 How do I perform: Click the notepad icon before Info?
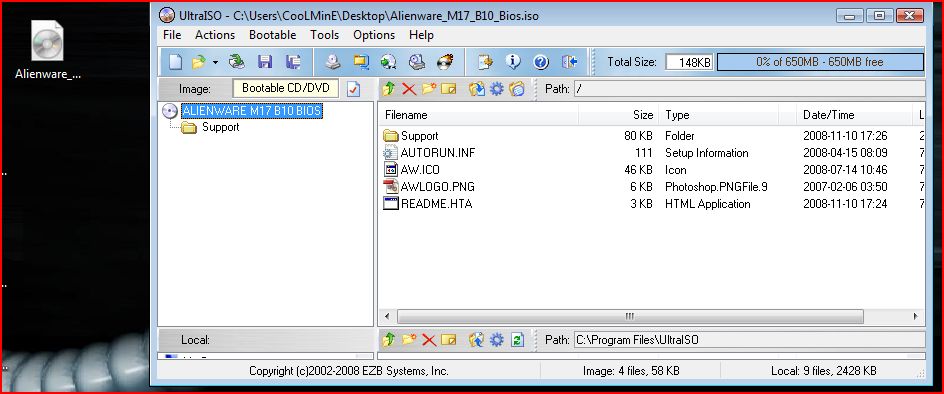pyautogui.click(x=485, y=61)
